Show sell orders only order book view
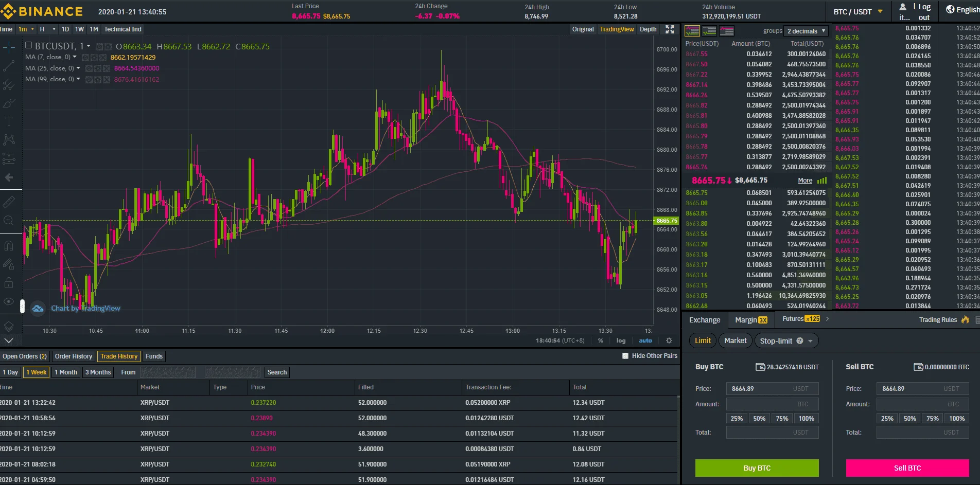 coord(727,31)
